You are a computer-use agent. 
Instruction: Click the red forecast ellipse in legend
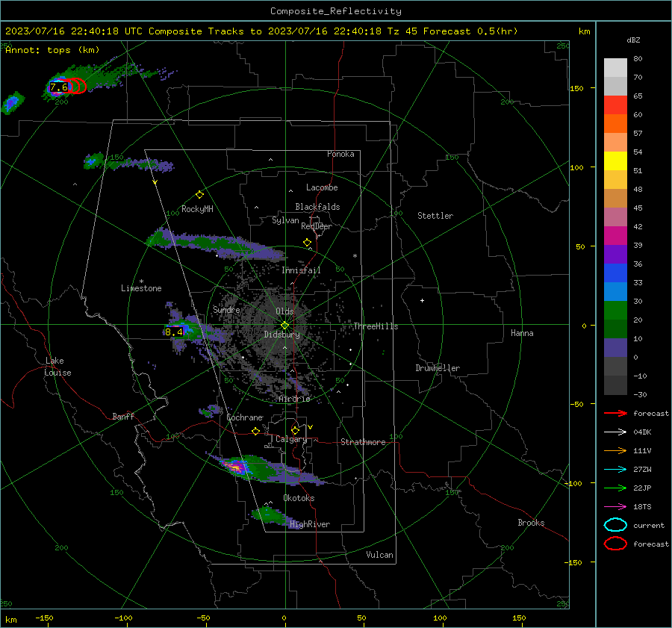click(x=615, y=544)
